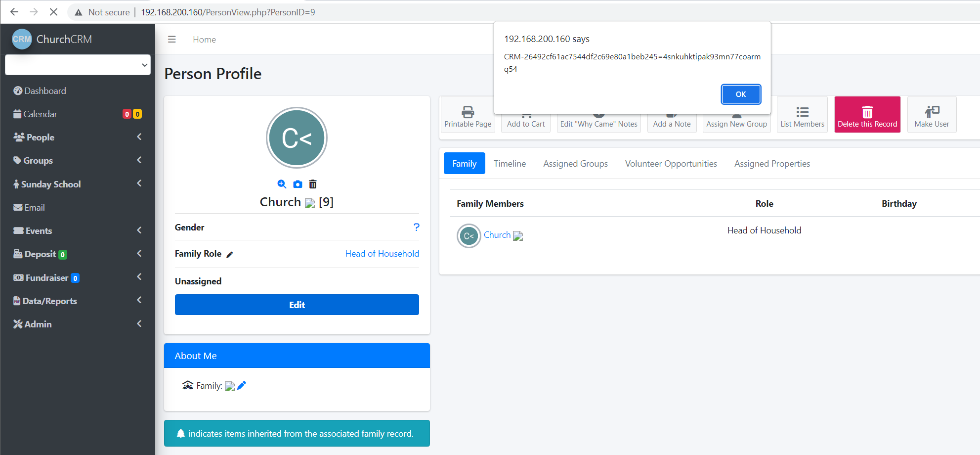Stop page loading with X button
The width and height of the screenshot is (980, 455).
pos(53,12)
